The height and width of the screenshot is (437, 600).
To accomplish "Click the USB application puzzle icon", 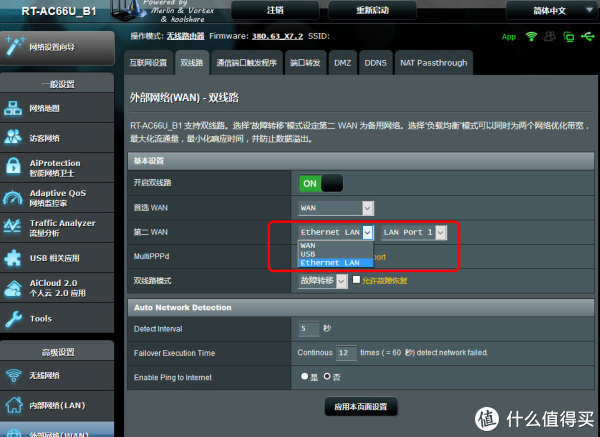I will (x=13, y=258).
